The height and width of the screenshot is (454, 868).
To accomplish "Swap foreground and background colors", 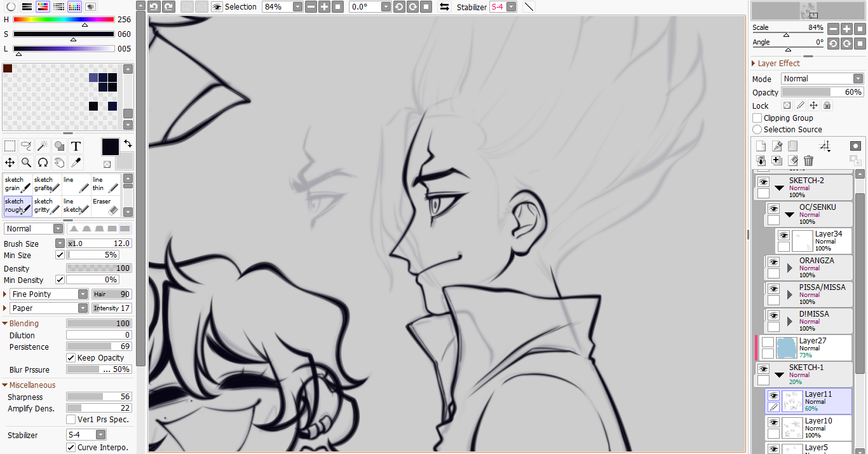I will (127, 144).
